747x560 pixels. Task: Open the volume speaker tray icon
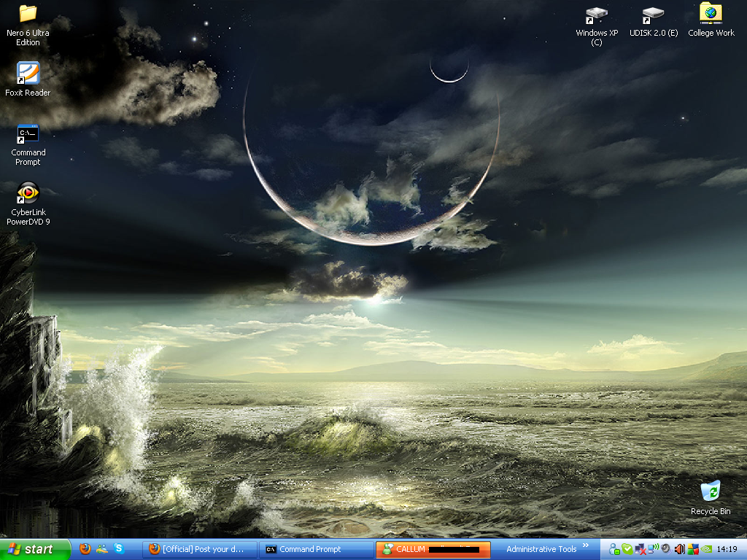(680, 549)
